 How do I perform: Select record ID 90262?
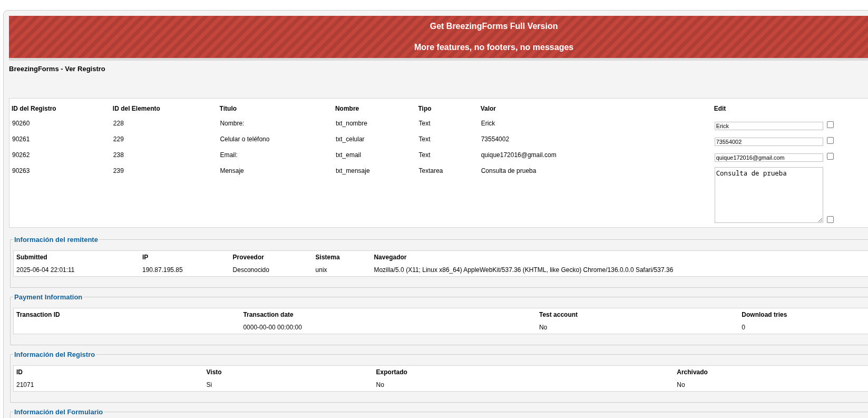21,155
